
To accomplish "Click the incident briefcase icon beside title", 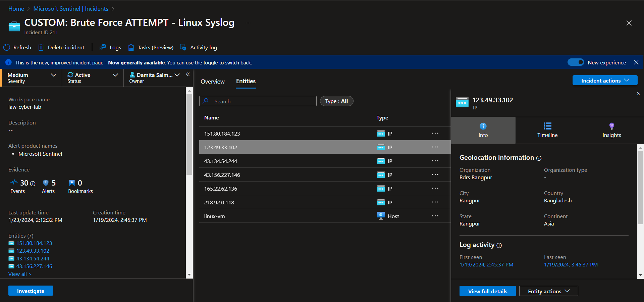I will click(14, 26).
